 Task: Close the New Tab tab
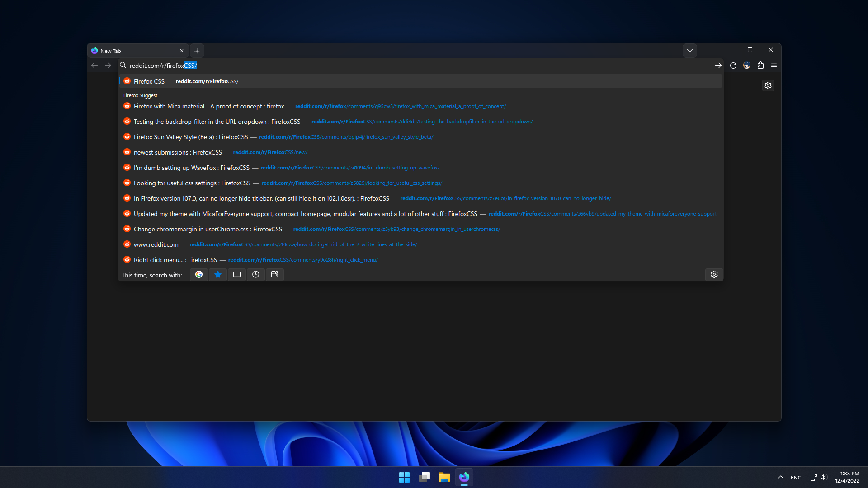coord(182,51)
